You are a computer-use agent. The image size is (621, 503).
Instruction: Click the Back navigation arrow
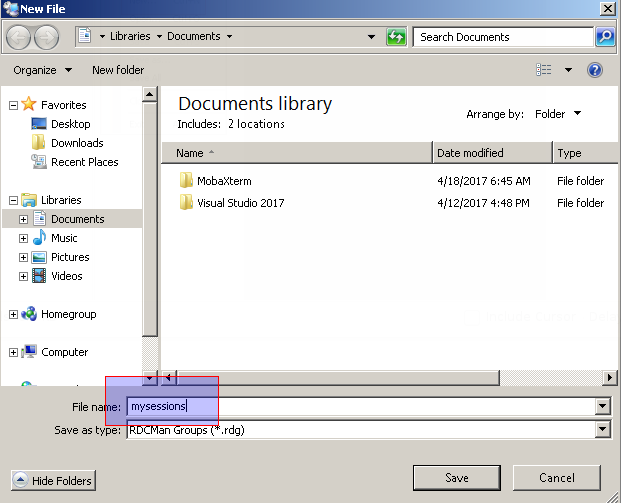tap(18, 37)
